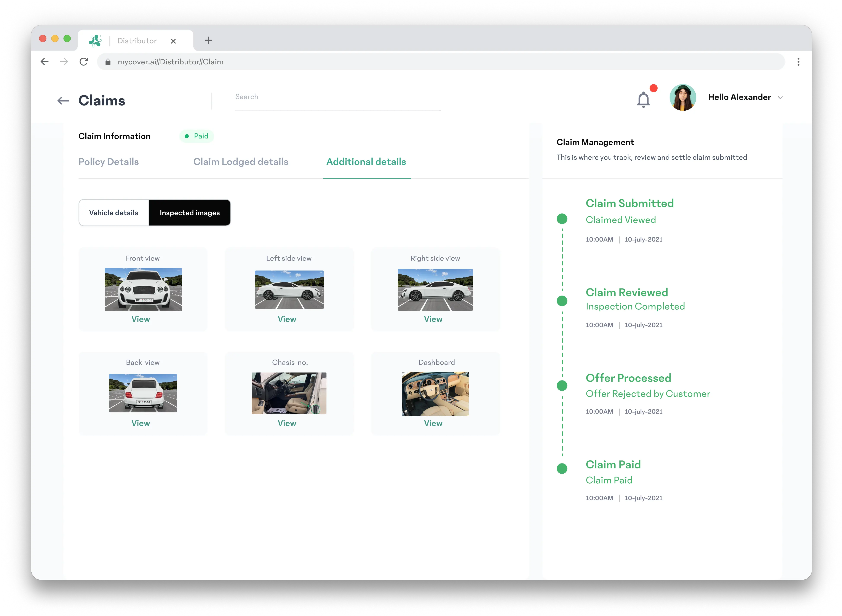
Task: Close the Distributor browser tab
Action: click(x=173, y=41)
